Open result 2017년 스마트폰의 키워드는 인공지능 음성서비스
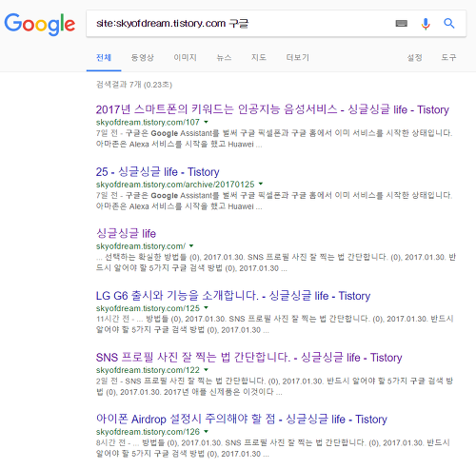The height and width of the screenshot is (469, 476). click(x=272, y=109)
